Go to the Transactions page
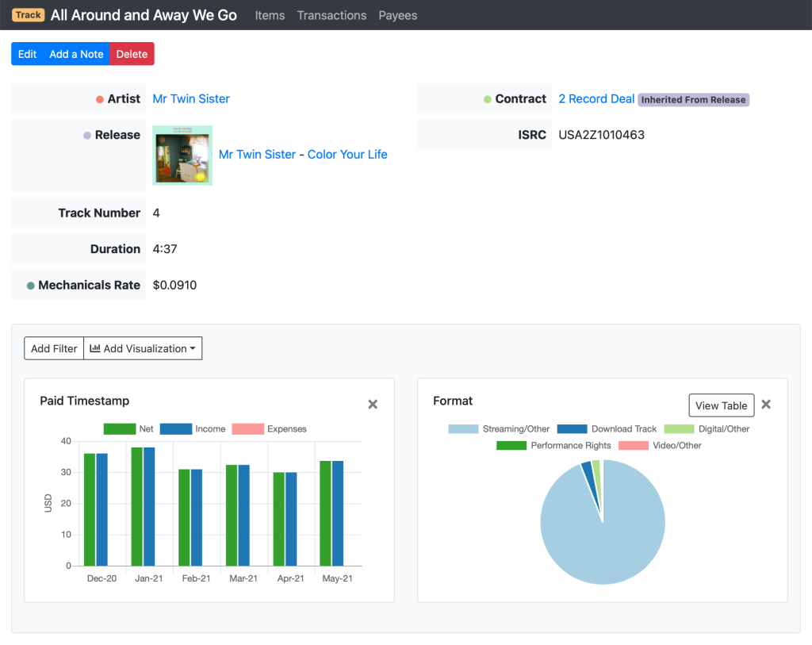Image resolution: width=812 pixels, height=645 pixels. (x=331, y=15)
